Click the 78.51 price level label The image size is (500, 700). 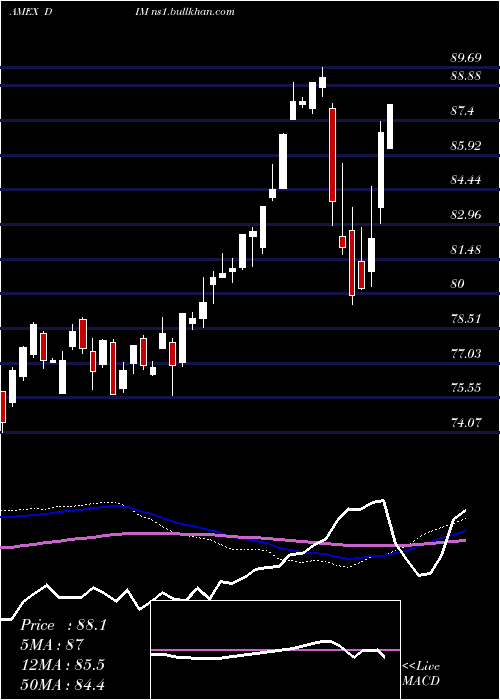(x=466, y=319)
